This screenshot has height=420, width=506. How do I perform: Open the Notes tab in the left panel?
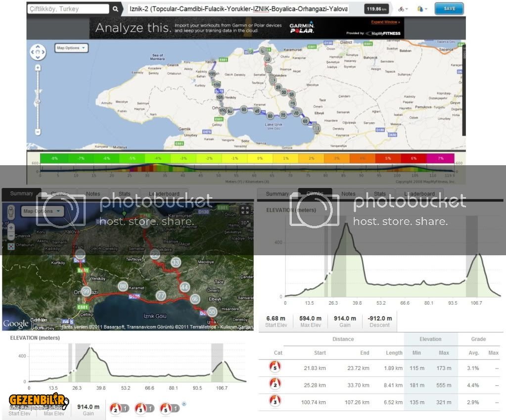pos(93,194)
